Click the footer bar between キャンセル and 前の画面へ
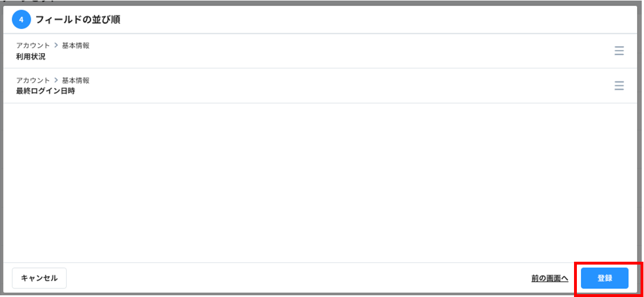This screenshot has width=644, height=297. point(296,278)
